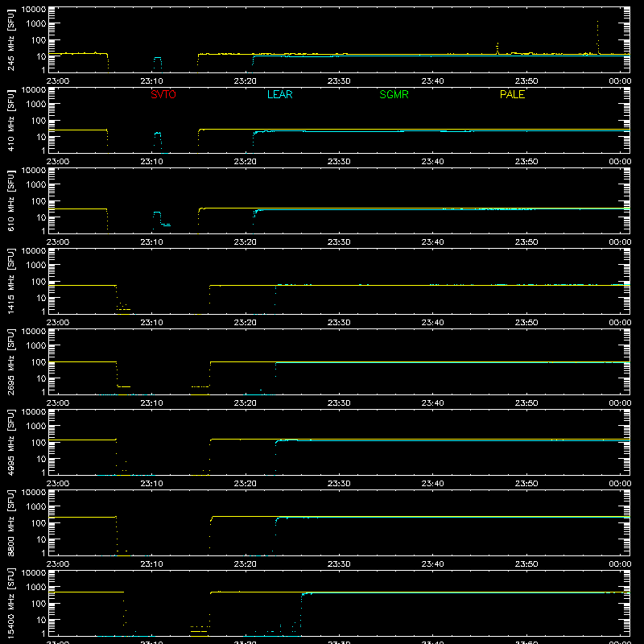The width and height of the screenshot is (644, 644).
Task: Click the 00:00 time label below 4995 MHz plot
Action: click(620, 484)
